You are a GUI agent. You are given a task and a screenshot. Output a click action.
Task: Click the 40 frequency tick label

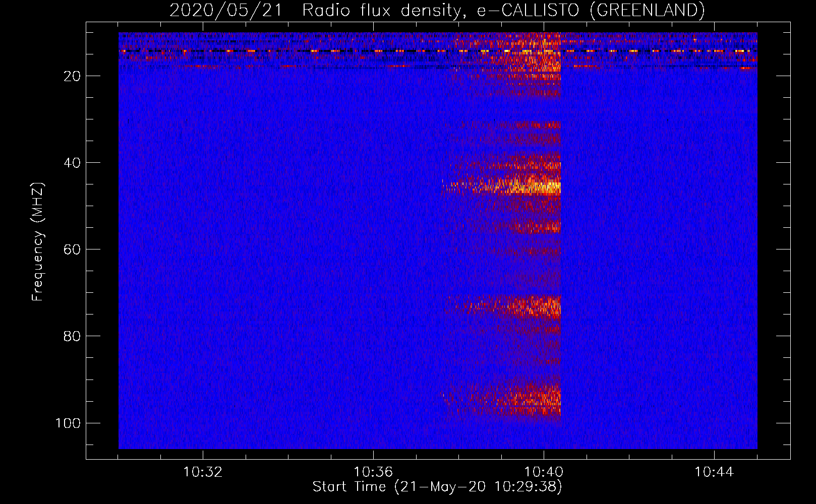pos(72,163)
